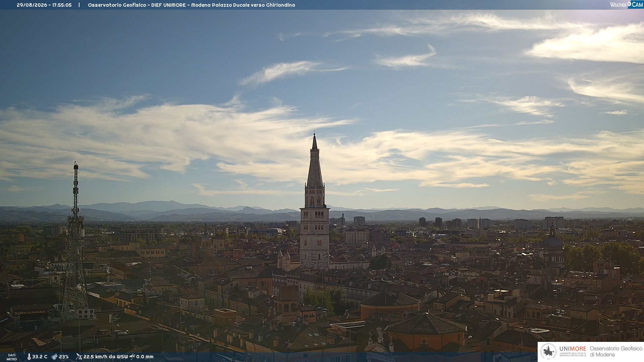Image resolution: width=644 pixels, height=362 pixels.
Task: Click the humidity water droplets icon
Action: click(x=54, y=357)
